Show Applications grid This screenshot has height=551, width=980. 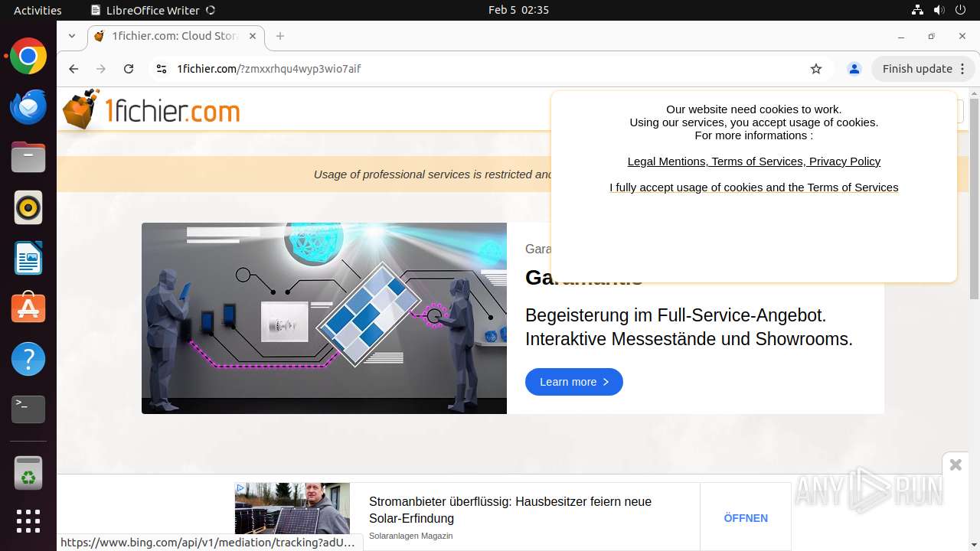click(x=28, y=521)
